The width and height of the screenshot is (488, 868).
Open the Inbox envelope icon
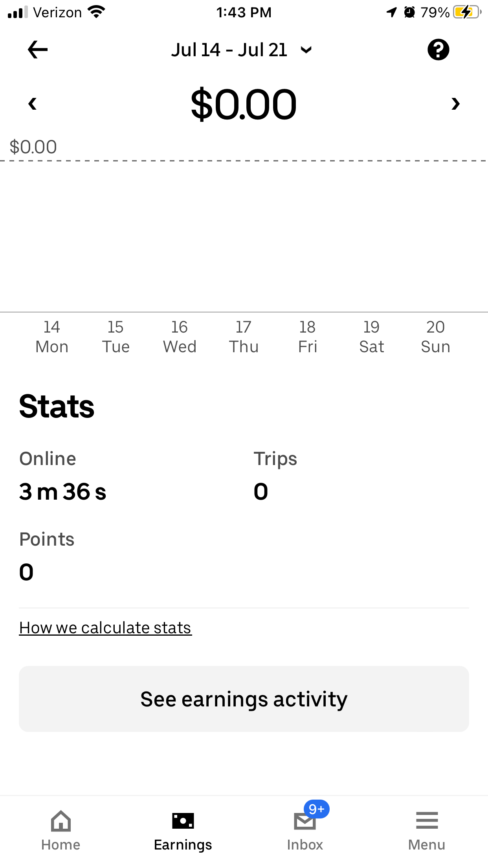click(x=305, y=822)
